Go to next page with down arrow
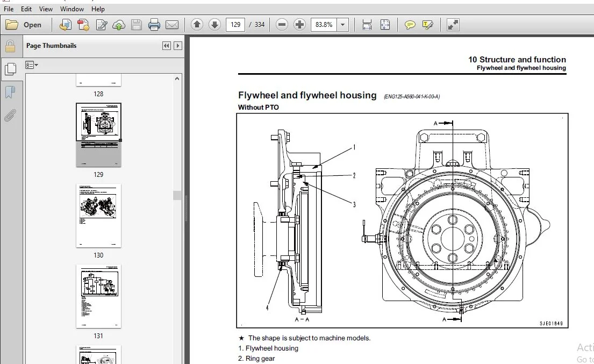Screen dimensions: 594x364 coord(214,25)
